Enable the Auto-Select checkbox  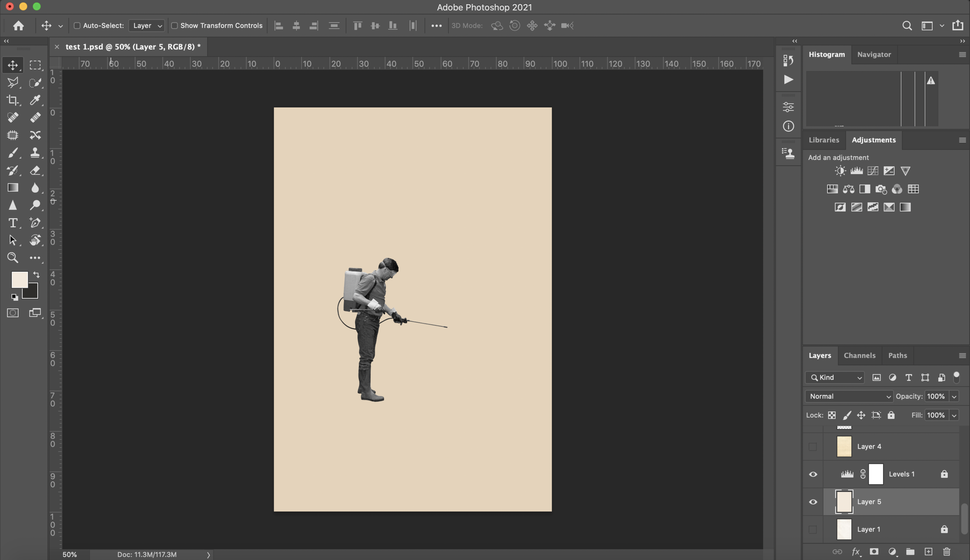(x=77, y=26)
